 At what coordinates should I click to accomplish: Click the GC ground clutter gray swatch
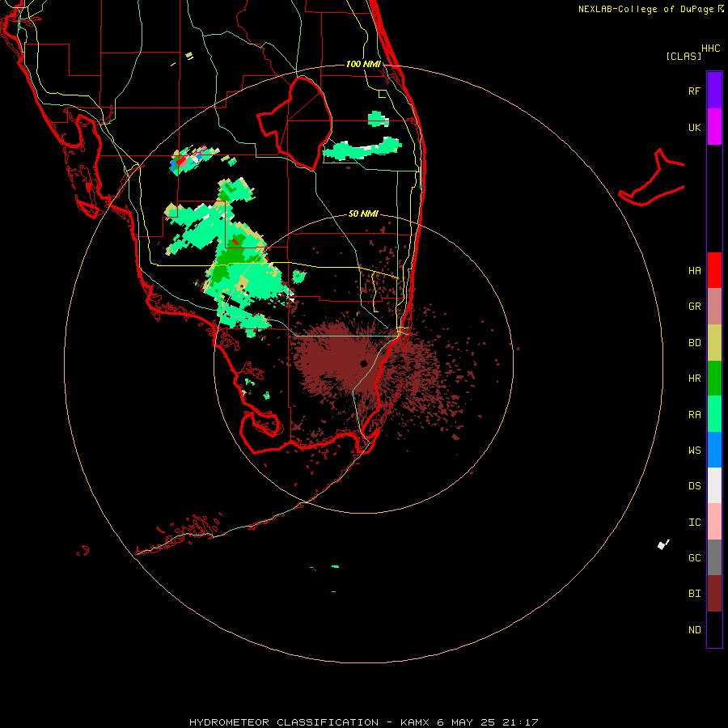(x=714, y=557)
